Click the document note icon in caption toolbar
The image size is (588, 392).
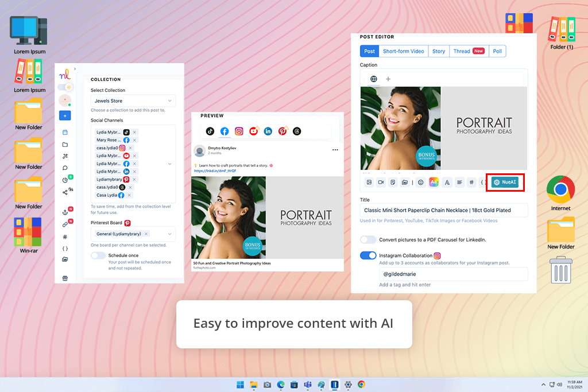[393, 183]
